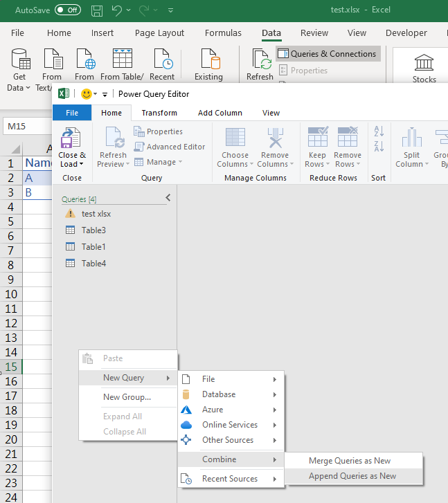
Task: Open the Combine submenu item
Action: (231, 459)
